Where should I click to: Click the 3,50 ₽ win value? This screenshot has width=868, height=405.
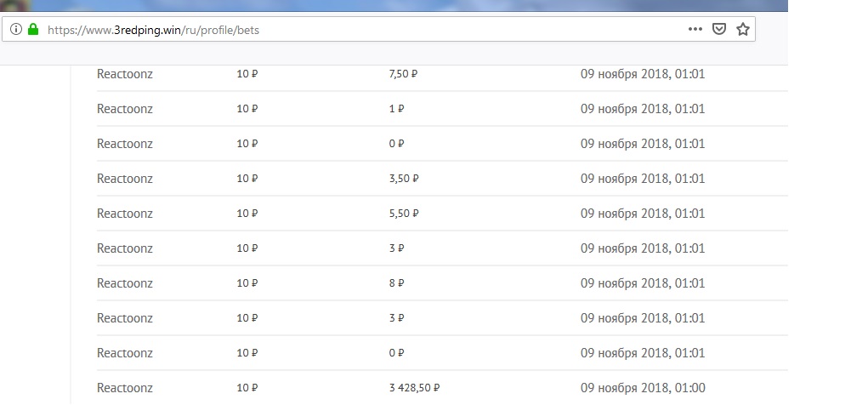pyautogui.click(x=403, y=179)
